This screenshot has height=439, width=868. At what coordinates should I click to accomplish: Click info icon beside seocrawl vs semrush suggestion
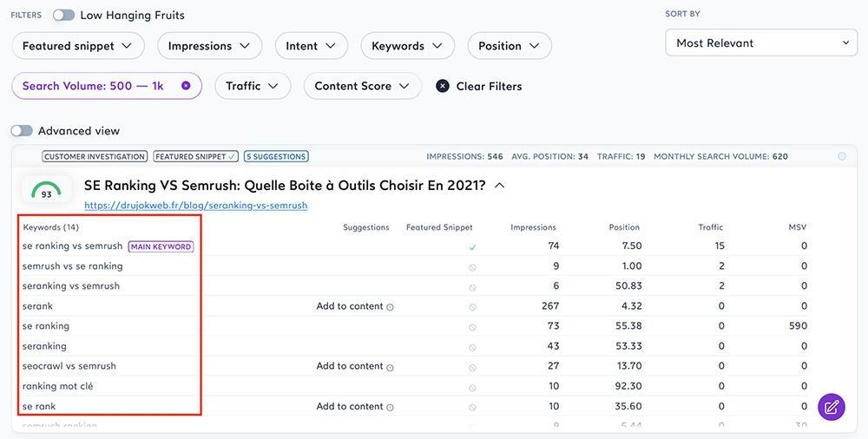(x=390, y=367)
